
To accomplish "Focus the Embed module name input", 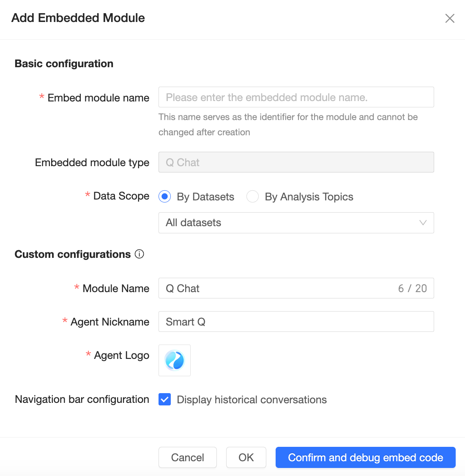I will (x=296, y=97).
